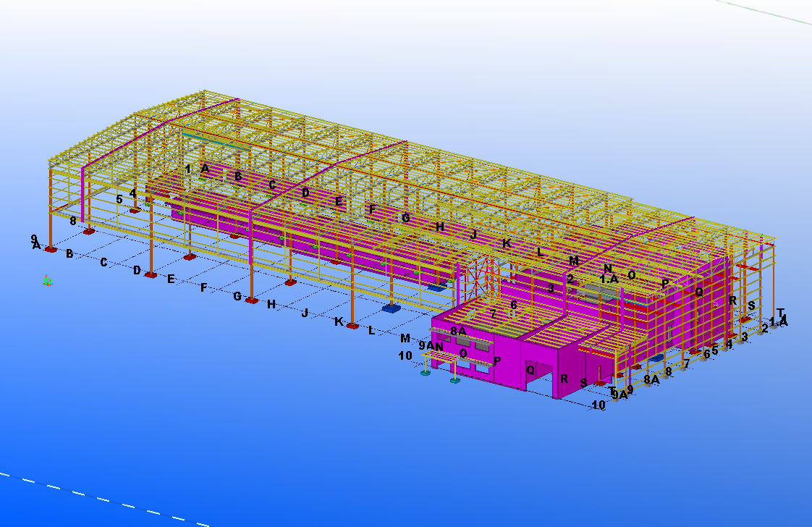This screenshot has height=527, width=812.
Task: Select the red footing at corner grid A
Action: pos(51,250)
